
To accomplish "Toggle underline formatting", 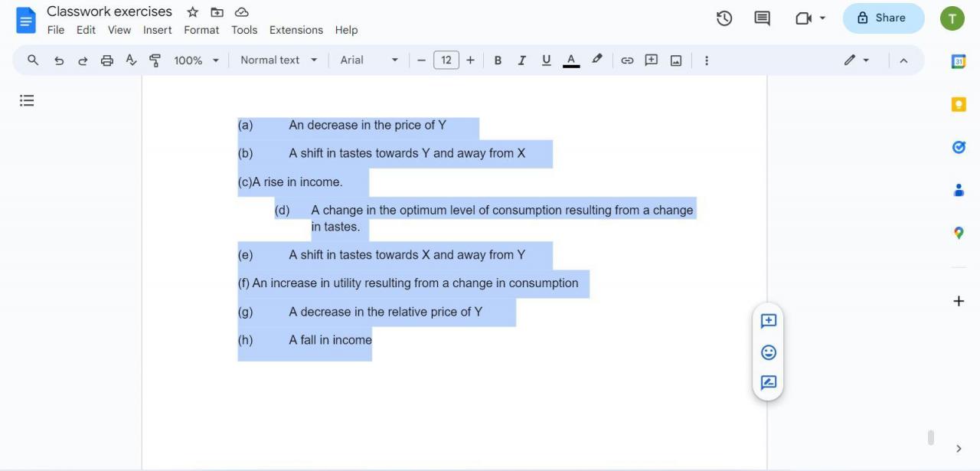I will coord(546,60).
